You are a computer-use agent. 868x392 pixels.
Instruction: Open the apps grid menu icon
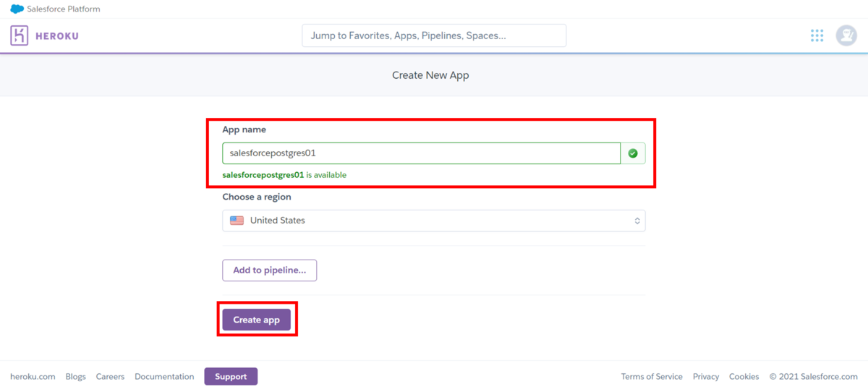click(817, 35)
